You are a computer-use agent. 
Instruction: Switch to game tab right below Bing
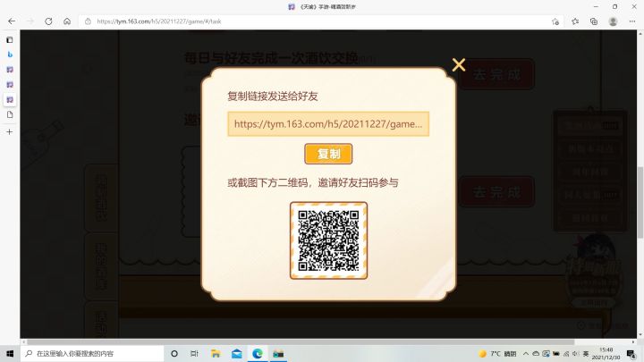(x=10, y=70)
